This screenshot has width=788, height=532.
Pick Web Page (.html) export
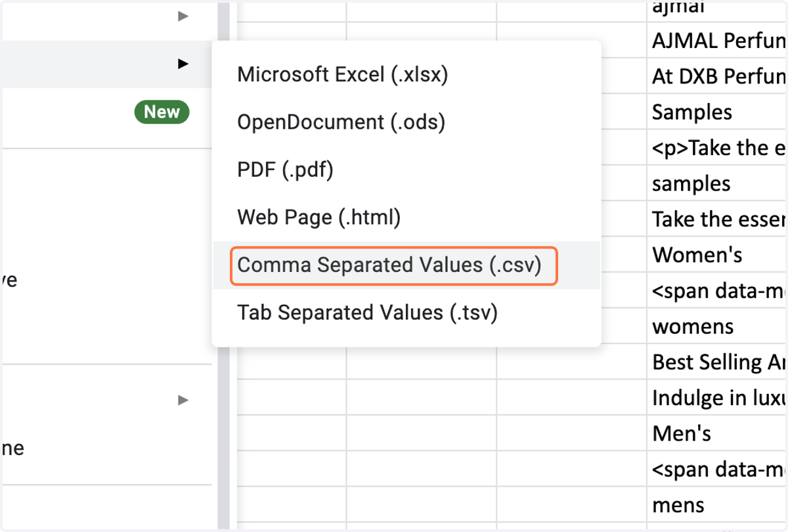(406, 217)
